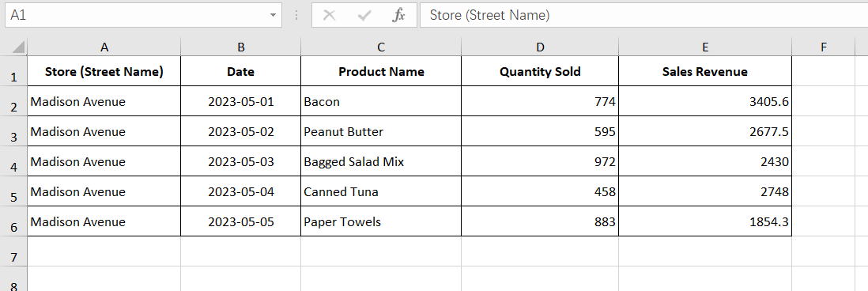Click the formula bar handle dots

(296, 15)
